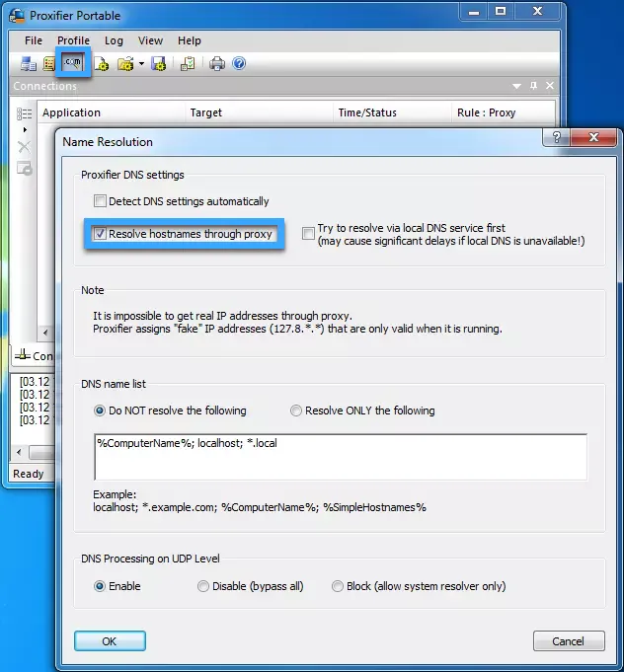The height and width of the screenshot is (672, 624).
Task: Click the Name Resolution .com toolbar icon
Action: [x=72, y=63]
